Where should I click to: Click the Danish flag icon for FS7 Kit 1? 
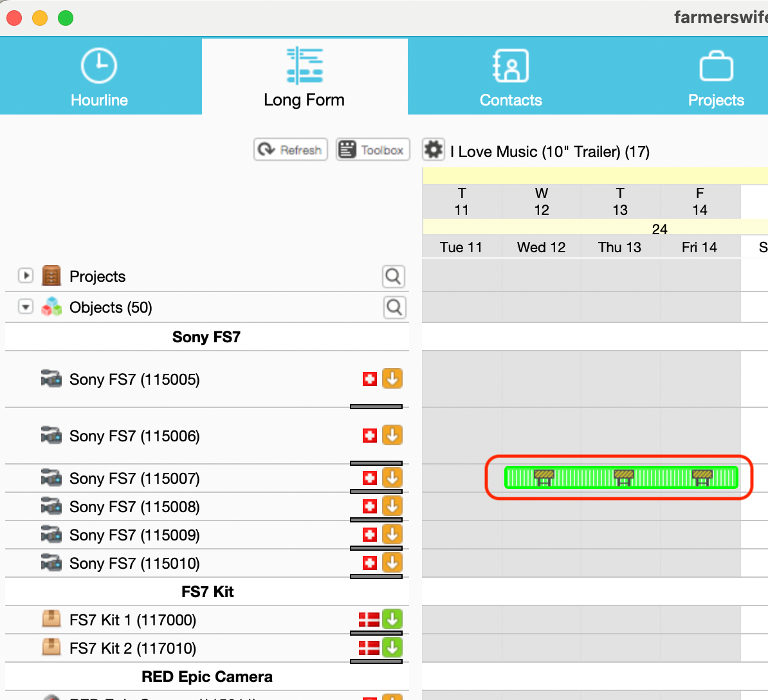pos(369,620)
